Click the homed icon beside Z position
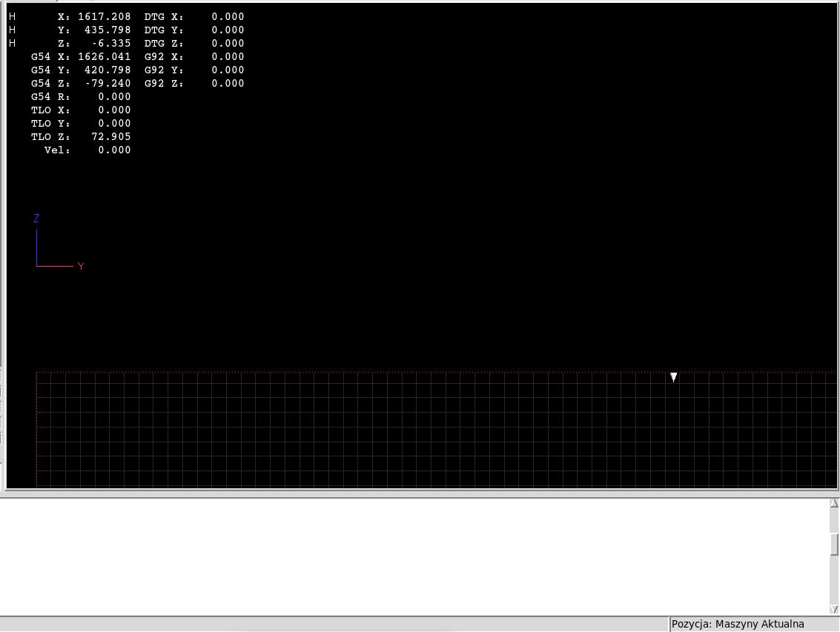 13,44
